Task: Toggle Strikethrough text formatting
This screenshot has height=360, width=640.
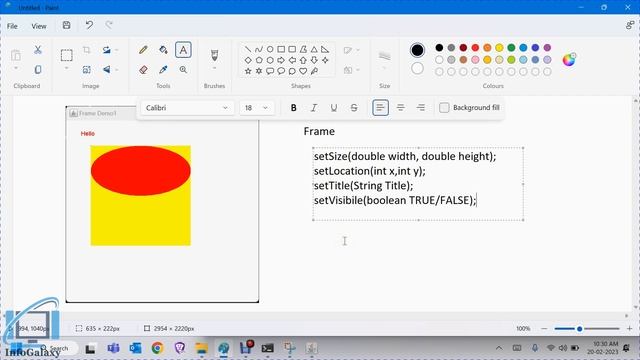Action: click(x=354, y=108)
